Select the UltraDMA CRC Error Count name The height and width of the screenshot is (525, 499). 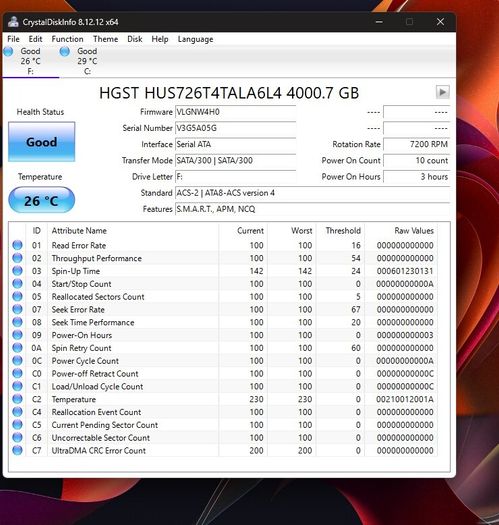[x=98, y=450]
